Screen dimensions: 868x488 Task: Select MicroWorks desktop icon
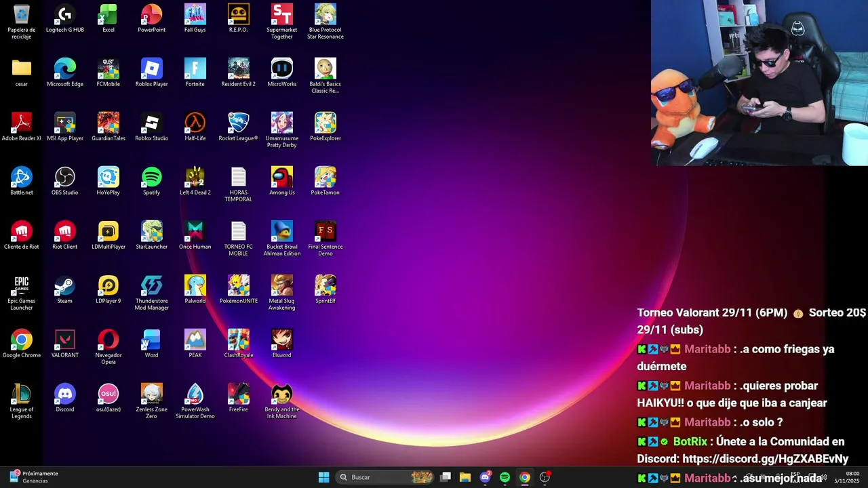pyautogui.click(x=282, y=73)
